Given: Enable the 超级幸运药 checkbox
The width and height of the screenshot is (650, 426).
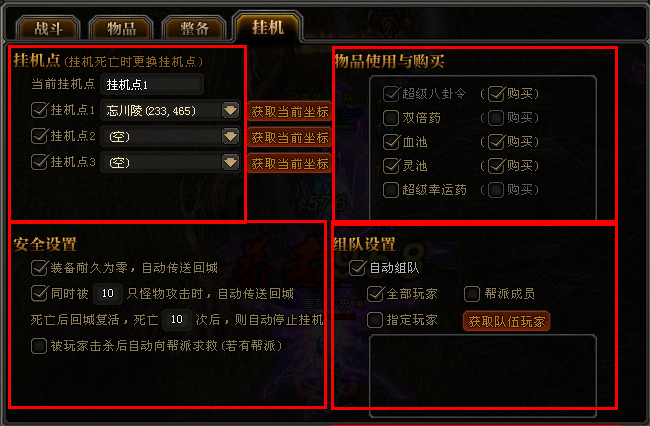Looking at the screenshot, I should coord(390,190).
